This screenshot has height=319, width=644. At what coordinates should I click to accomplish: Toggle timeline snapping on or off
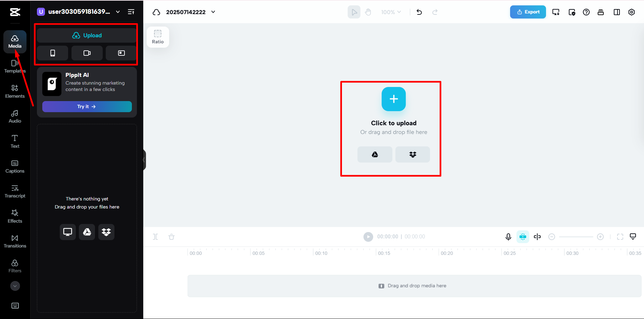click(523, 237)
